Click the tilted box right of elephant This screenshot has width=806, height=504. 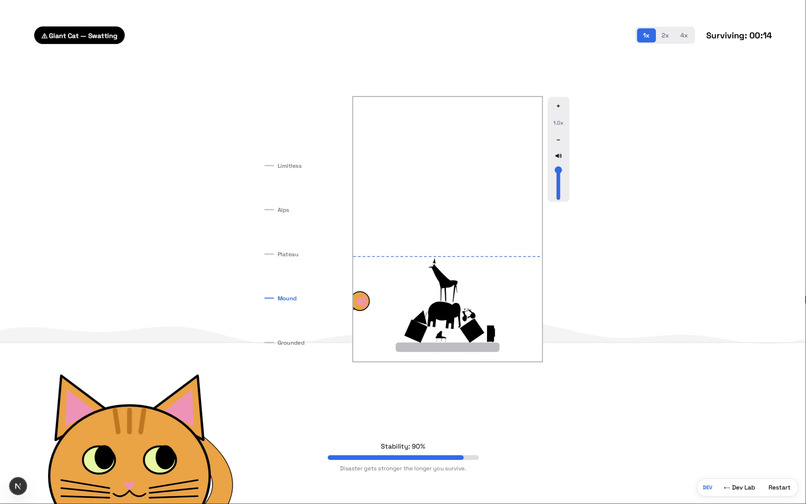(x=471, y=330)
